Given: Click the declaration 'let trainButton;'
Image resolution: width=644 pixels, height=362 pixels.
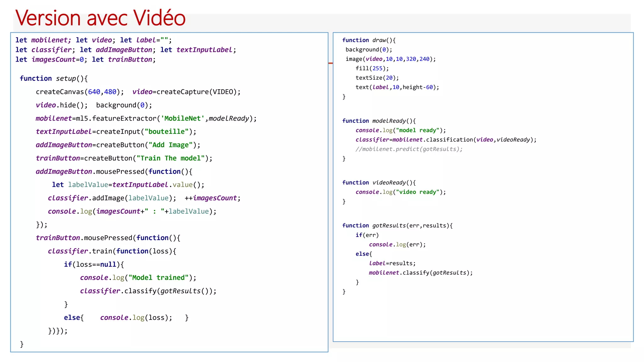Looking at the screenshot, I should click(x=124, y=59).
